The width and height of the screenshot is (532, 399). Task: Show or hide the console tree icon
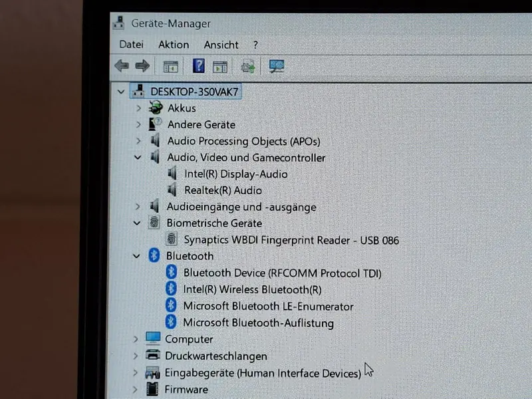tap(170, 66)
